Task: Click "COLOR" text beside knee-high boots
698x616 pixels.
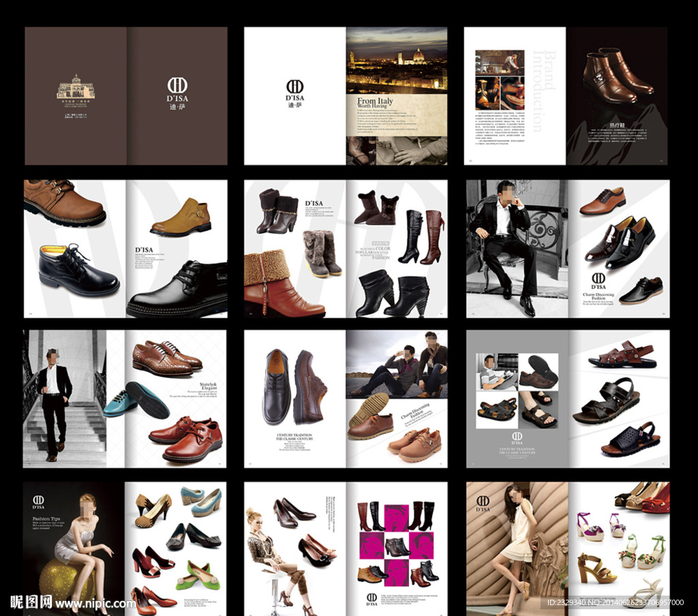Action: 382,248
